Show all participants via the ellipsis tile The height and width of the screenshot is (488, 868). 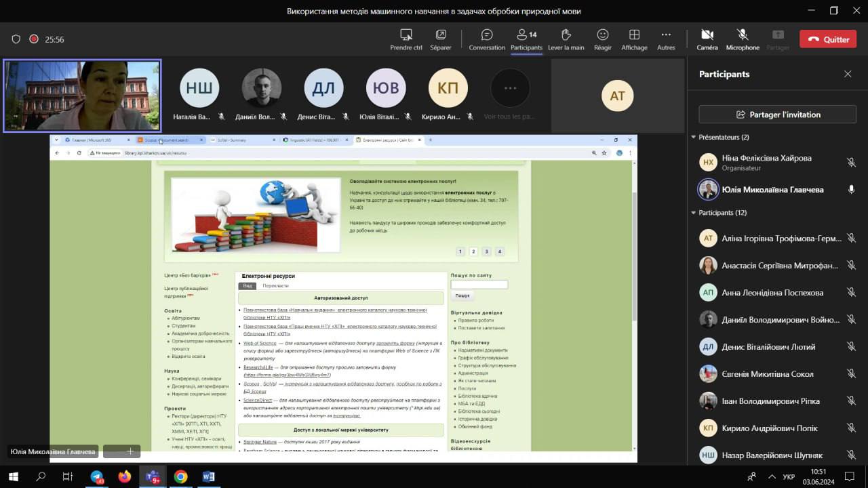(x=510, y=88)
